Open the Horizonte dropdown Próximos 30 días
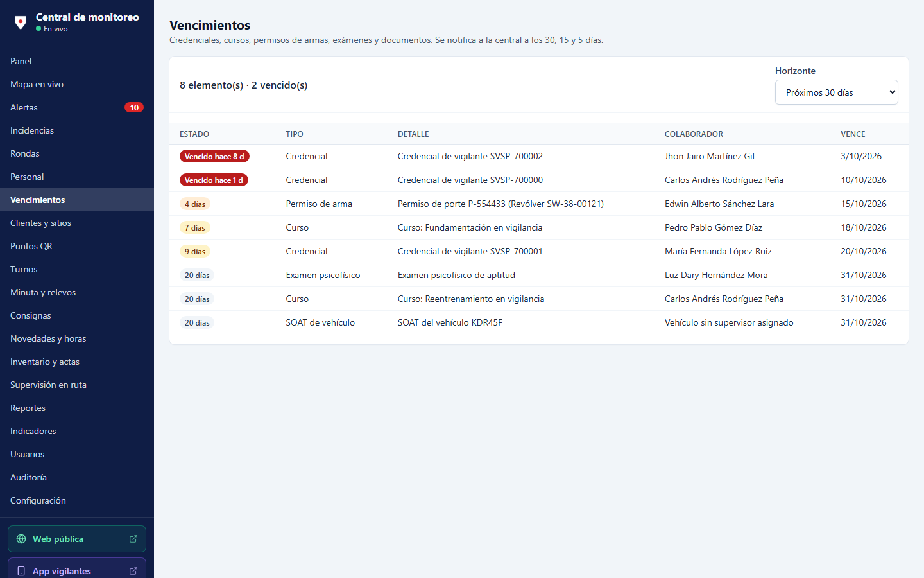The width and height of the screenshot is (924, 578). (837, 92)
